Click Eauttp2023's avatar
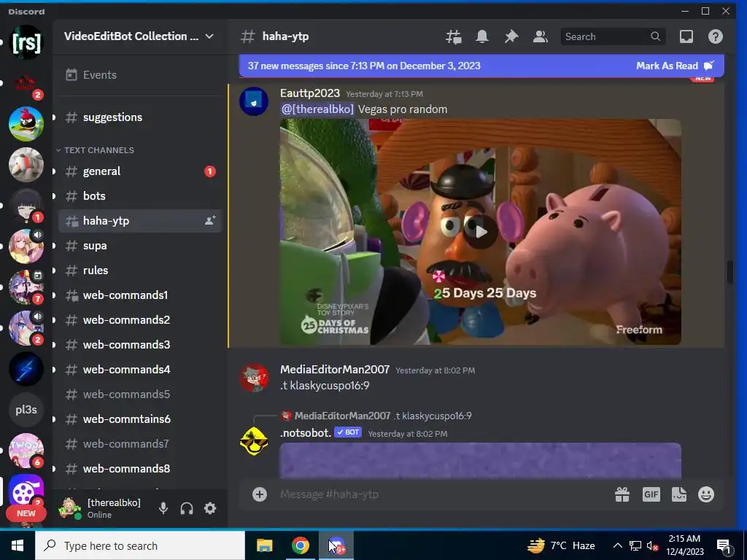This screenshot has width=747, height=560. click(x=253, y=101)
